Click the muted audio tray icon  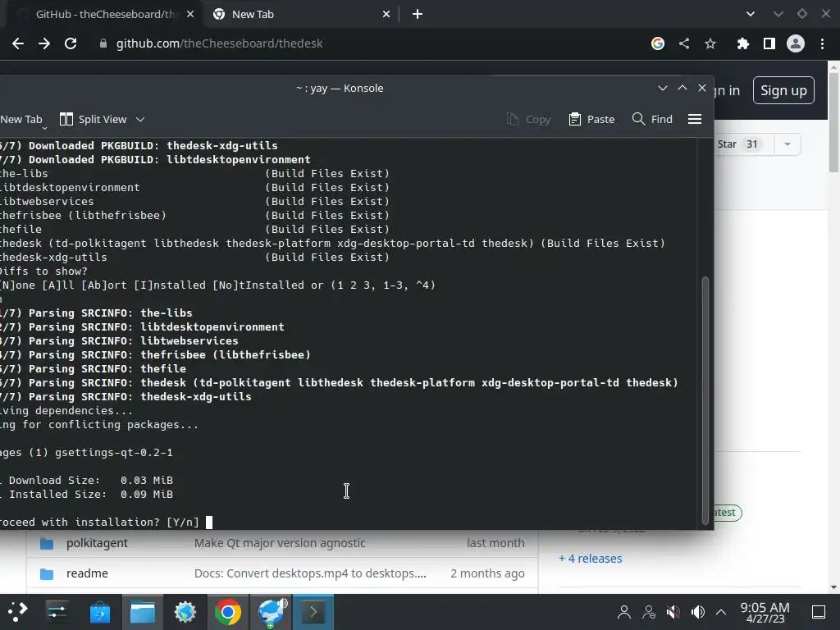pos(673,612)
